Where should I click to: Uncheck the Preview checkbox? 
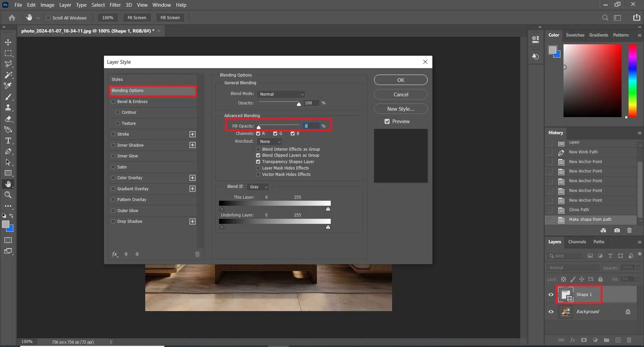coord(387,121)
